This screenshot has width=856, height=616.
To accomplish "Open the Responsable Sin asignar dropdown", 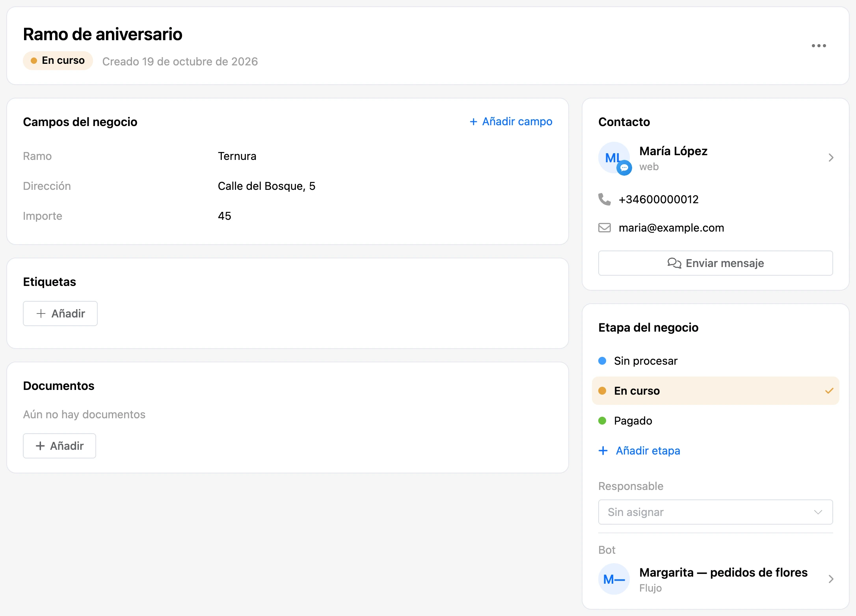I will click(x=715, y=512).
